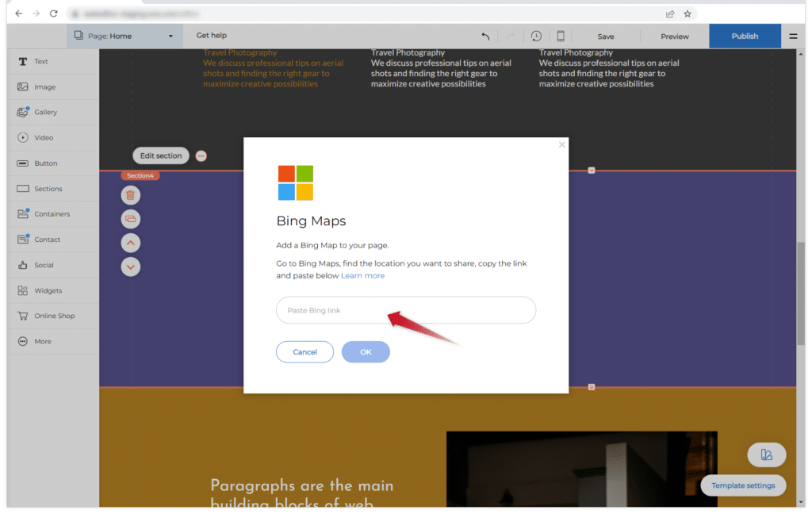Image resolution: width=812 pixels, height=514 pixels.
Task: Switch to mobile device view icon
Action: point(561,36)
